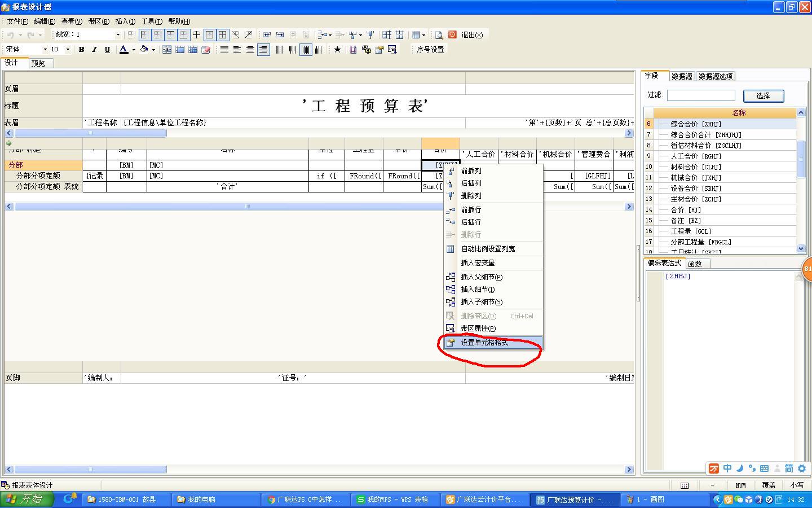Click the undo arrow icon

(x=10, y=34)
